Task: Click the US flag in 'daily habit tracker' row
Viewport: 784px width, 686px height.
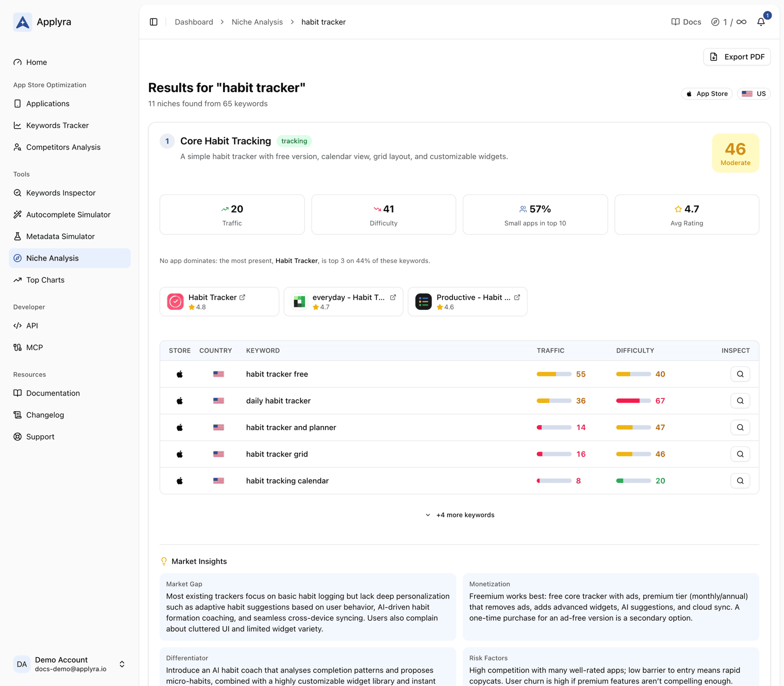Action: 218,400
